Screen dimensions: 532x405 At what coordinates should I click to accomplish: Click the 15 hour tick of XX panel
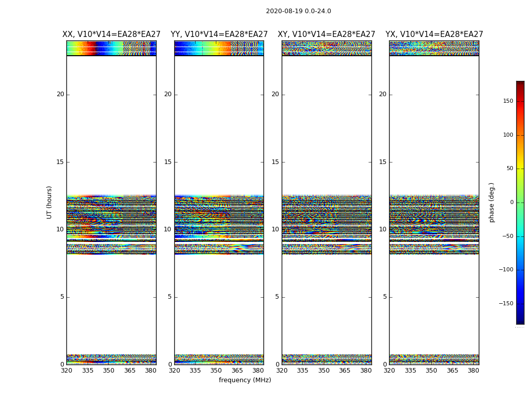point(60,161)
